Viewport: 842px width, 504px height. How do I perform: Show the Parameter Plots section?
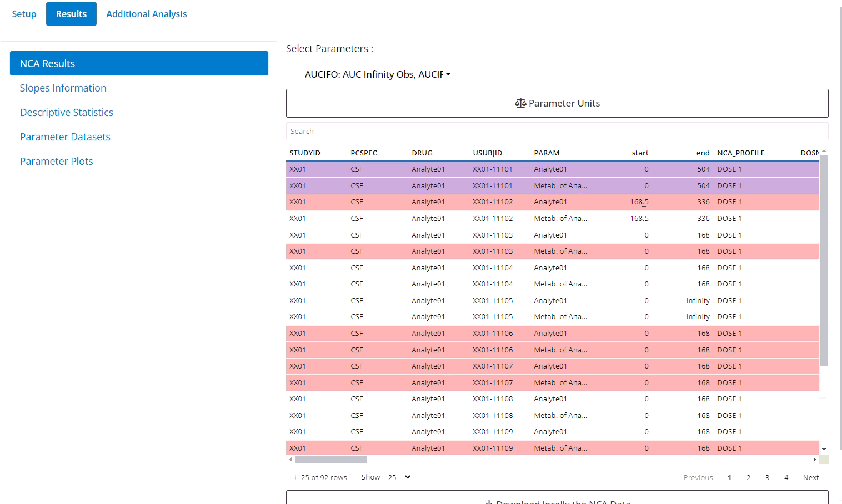[56, 162]
